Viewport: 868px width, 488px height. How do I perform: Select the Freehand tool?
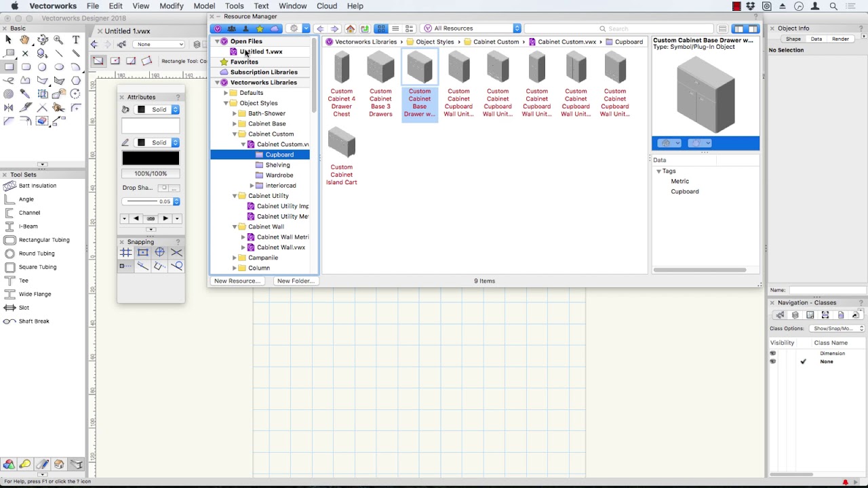(x=8, y=80)
